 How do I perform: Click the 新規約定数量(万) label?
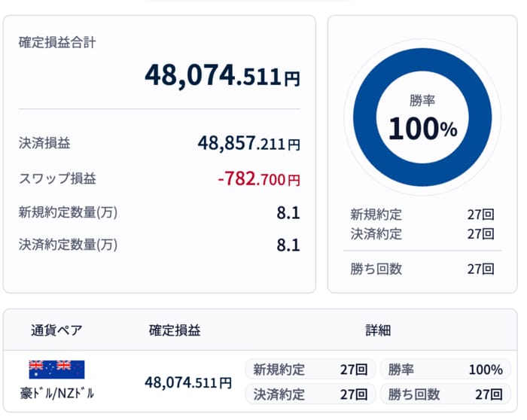click(68, 212)
